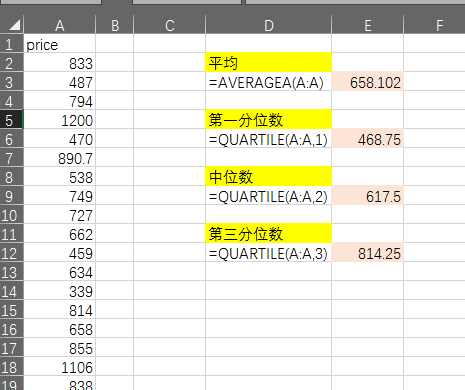465x390 pixels.
Task: Select cell containing 487
Action: [60, 81]
